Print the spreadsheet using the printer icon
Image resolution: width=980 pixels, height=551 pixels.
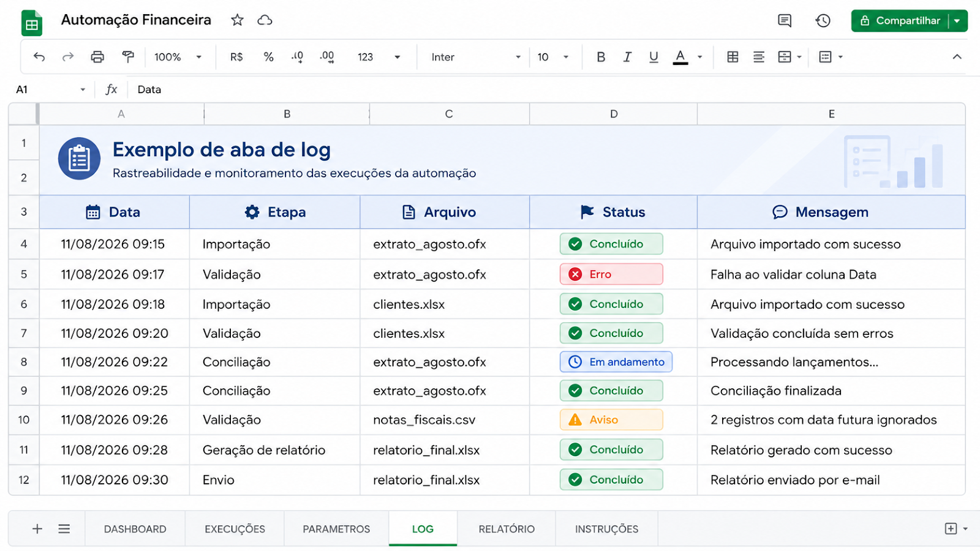point(97,57)
